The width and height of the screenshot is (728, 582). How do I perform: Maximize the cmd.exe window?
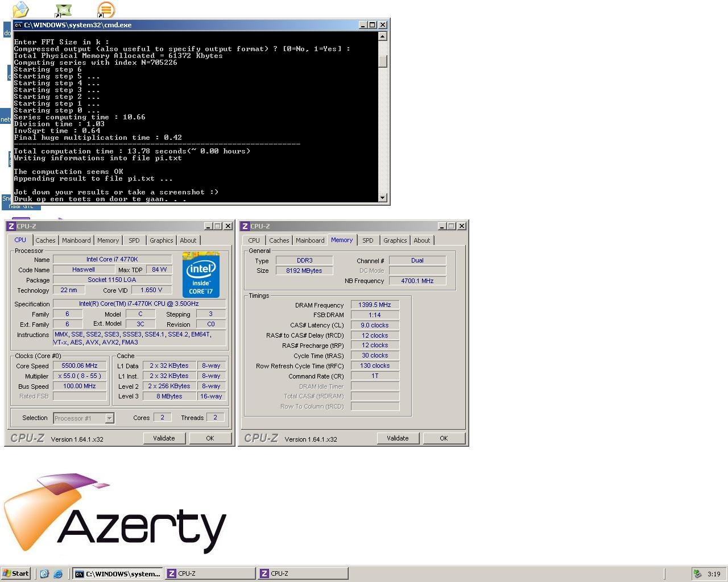pyautogui.click(x=373, y=25)
